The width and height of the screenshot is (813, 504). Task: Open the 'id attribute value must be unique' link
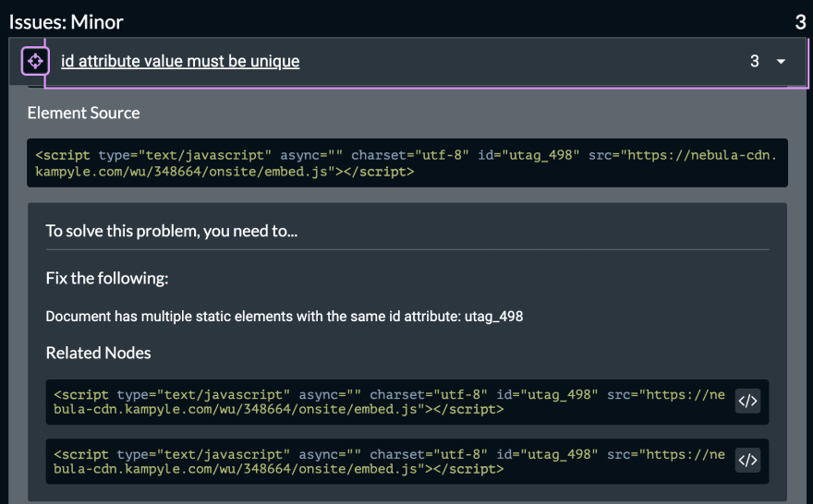(180, 61)
